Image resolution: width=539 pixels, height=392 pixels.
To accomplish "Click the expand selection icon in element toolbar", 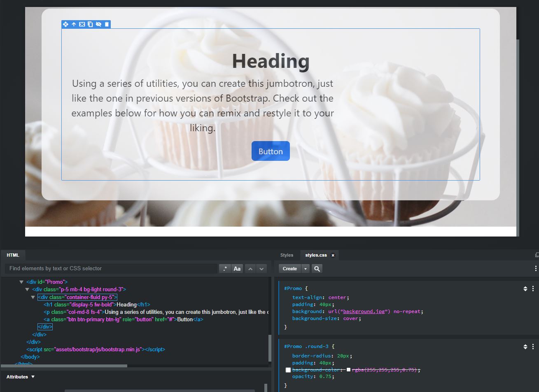I will 82,24.
